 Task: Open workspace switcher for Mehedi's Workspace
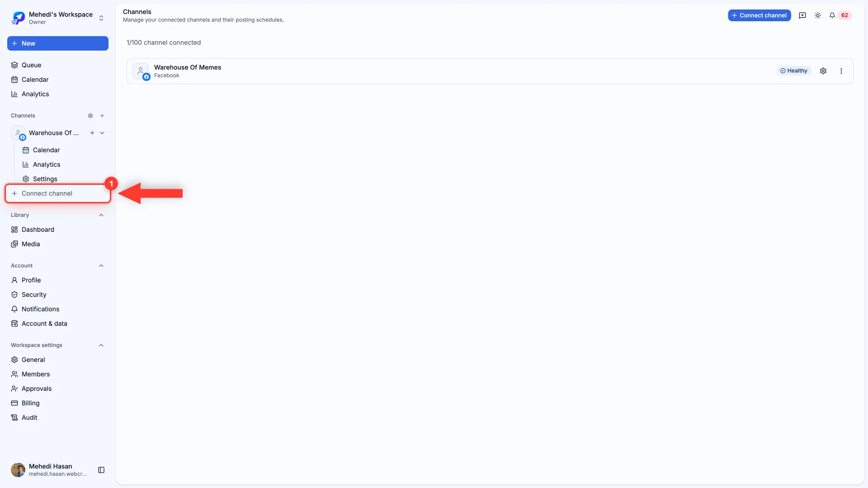58,18
